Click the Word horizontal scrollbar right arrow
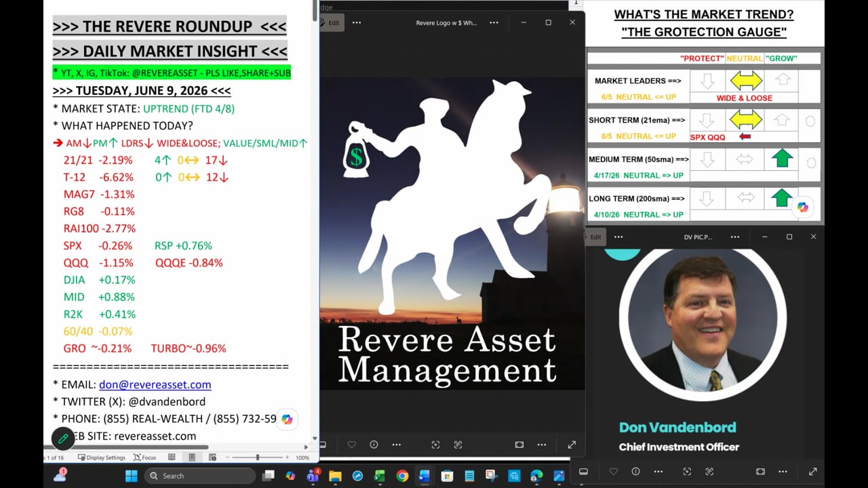Screen dimensions: 868x488 tap(307, 447)
